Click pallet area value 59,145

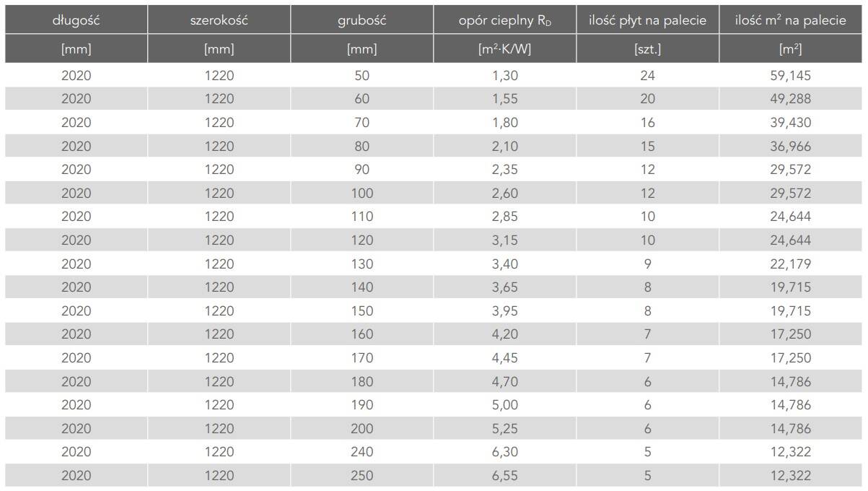(x=790, y=75)
